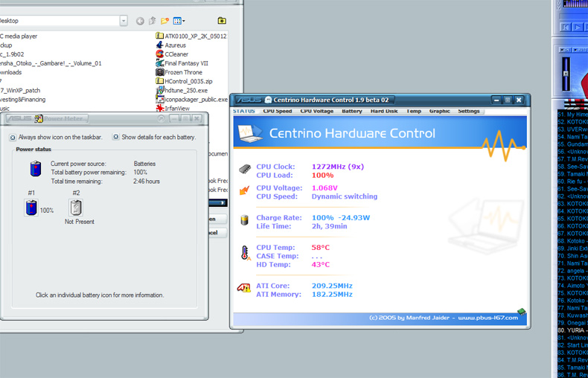Select the media player entry in the file list

(x=19, y=36)
